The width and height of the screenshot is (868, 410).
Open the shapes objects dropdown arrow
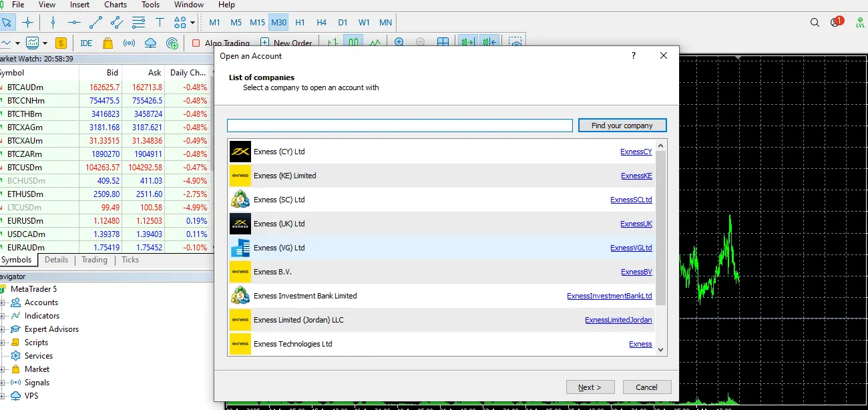(192, 22)
